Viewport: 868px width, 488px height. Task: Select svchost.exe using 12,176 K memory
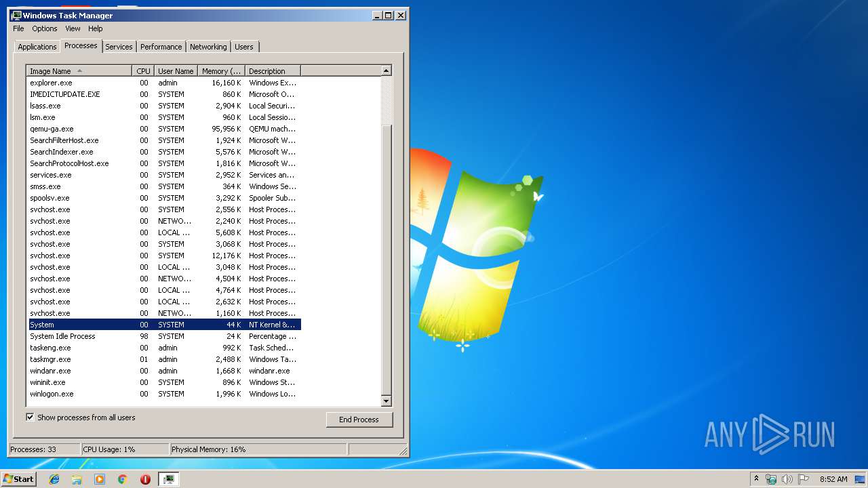click(x=163, y=256)
